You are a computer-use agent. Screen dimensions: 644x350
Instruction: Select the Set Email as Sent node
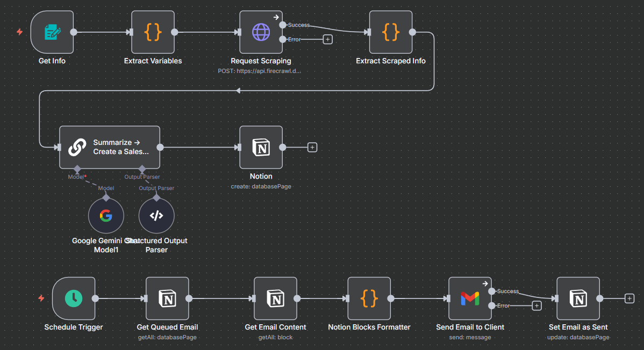(578, 298)
